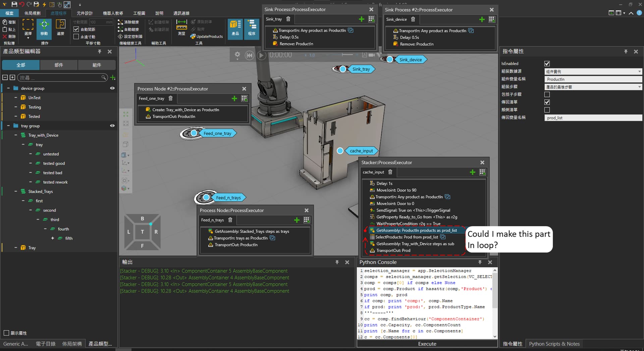The image size is (644, 351).
Task: Click the 測量 (Measure) tool icon
Action: click(181, 27)
